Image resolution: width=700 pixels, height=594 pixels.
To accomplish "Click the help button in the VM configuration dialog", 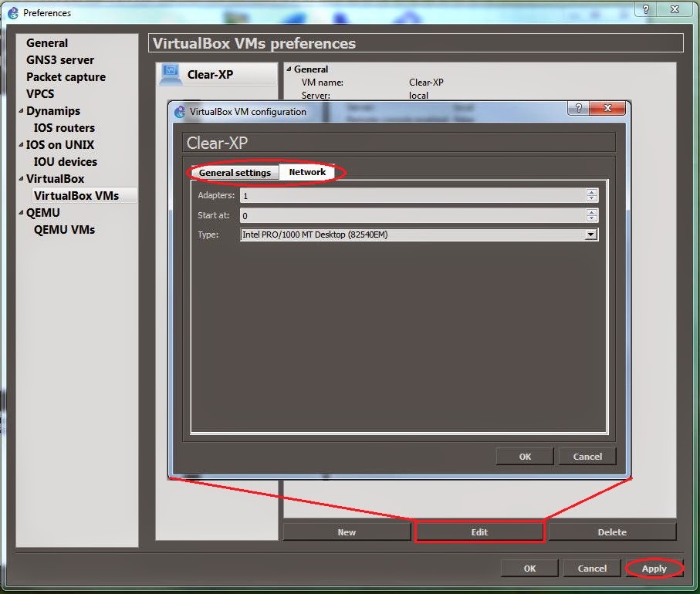I will click(x=578, y=108).
